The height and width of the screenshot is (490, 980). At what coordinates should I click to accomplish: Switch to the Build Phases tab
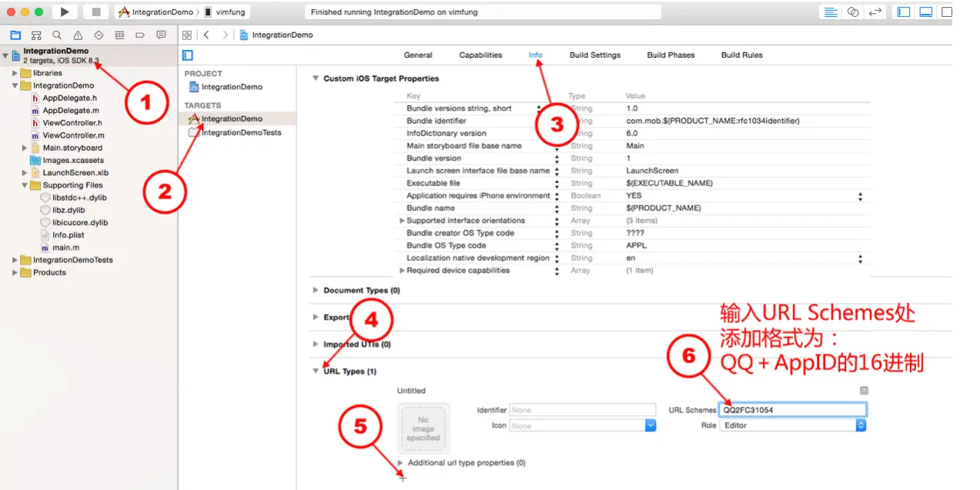(x=671, y=55)
